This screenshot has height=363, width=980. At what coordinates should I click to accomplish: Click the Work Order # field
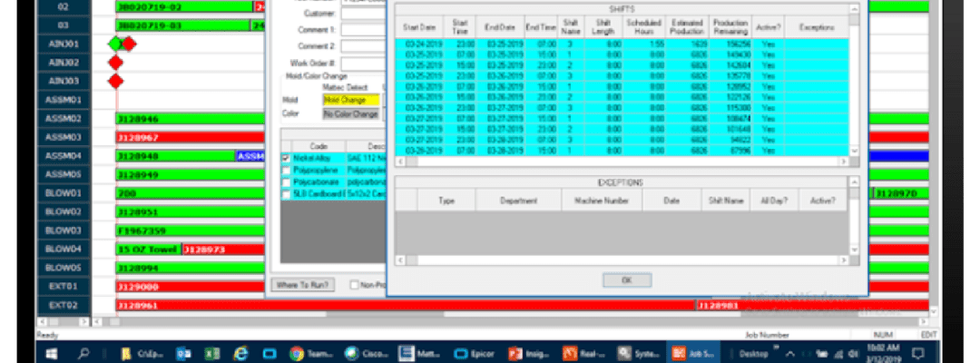pos(364,64)
